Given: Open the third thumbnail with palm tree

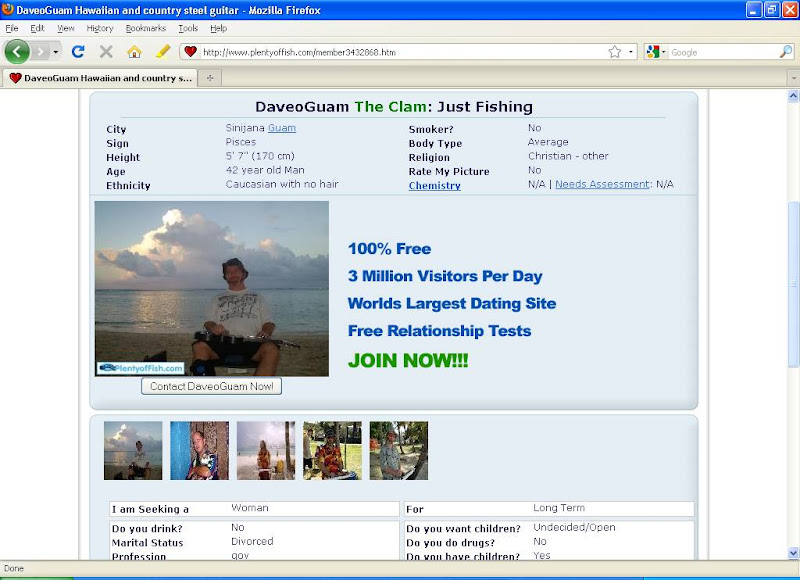Looking at the screenshot, I should [x=266, y=450].
